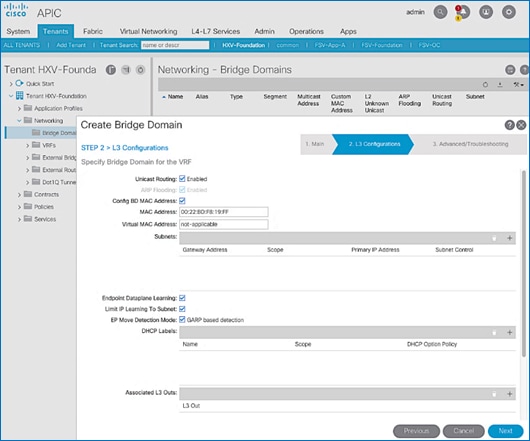Expand the Services tree node
This screenshot has height=441, width=530.
(x=19, y=219)
